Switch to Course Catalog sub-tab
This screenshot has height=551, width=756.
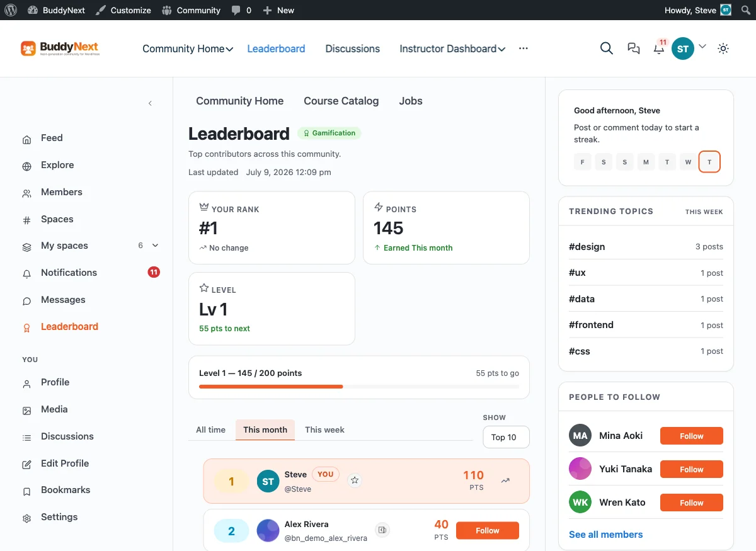341,101
